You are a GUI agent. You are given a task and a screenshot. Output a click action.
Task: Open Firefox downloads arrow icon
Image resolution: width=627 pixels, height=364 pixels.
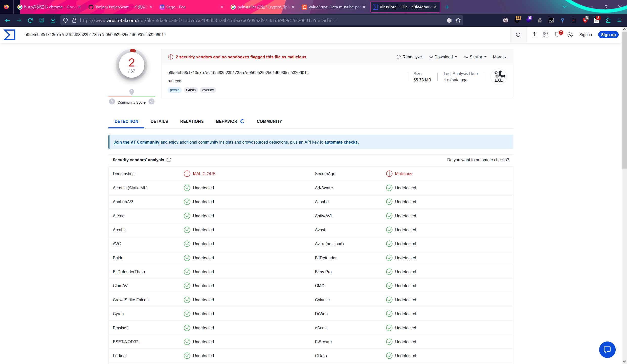(53, 20)
